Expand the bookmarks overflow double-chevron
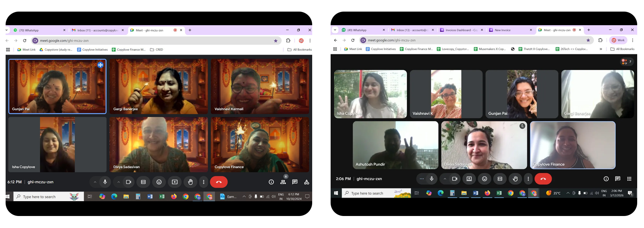 point(601,49)
